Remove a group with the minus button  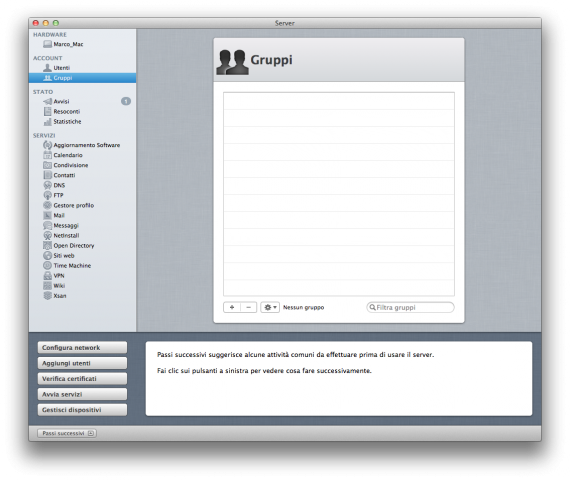pyautogui.click(x=249, y=307)
